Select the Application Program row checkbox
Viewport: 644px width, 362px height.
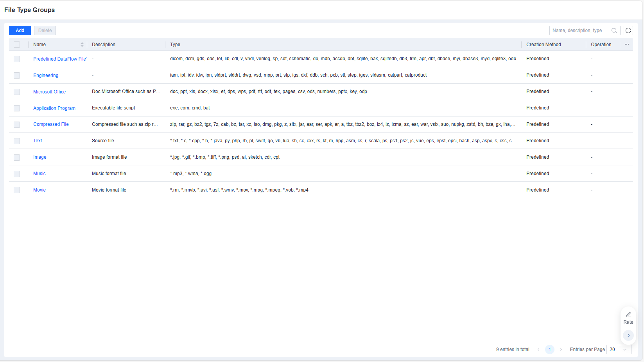(x=17, y=108)
